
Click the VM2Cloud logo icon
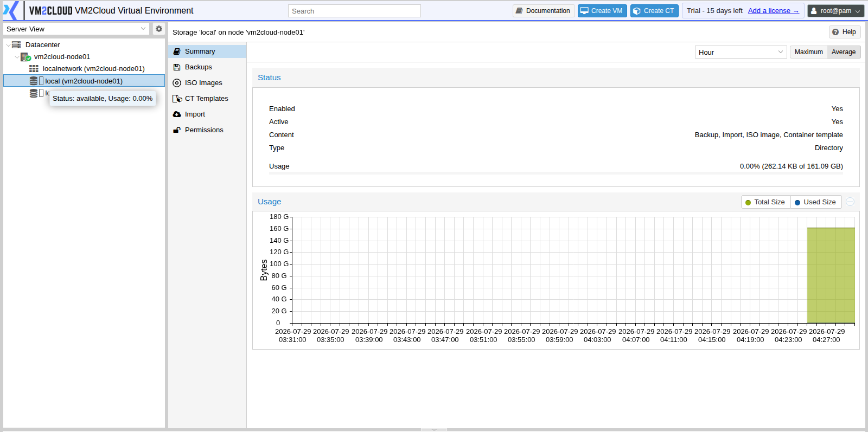11,11
